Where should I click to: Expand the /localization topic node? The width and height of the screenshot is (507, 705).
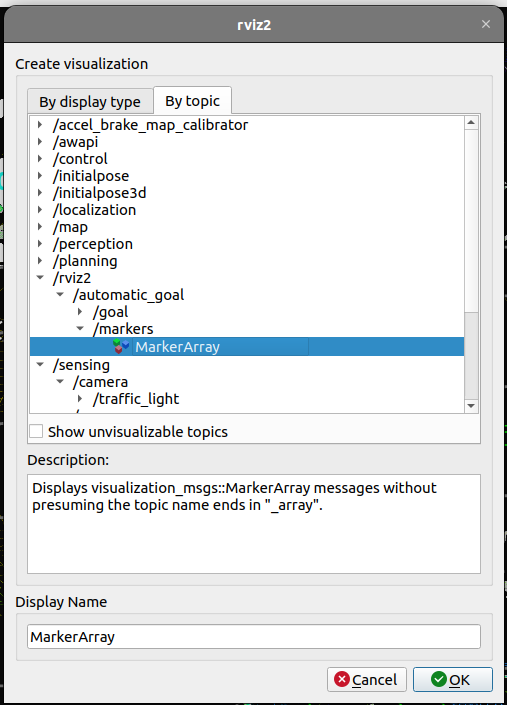(x=40, y=210)
